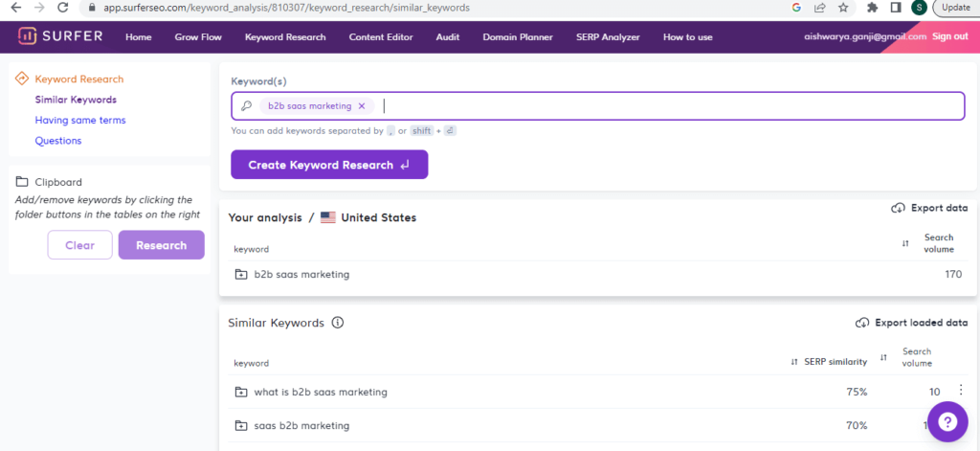This screenshot has height=451, width=980.
Task: Click the Clear clipboard button
Action: [x=80, y=244]
